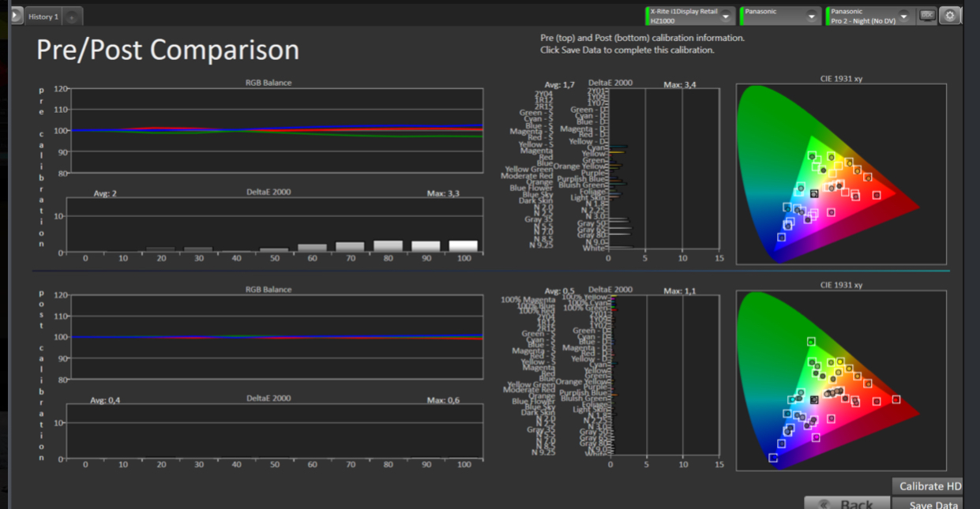Click the Pre/Post Comparison heading
Image resolution: width=980 pixels, height=509 pixels.
pos(168,50)
